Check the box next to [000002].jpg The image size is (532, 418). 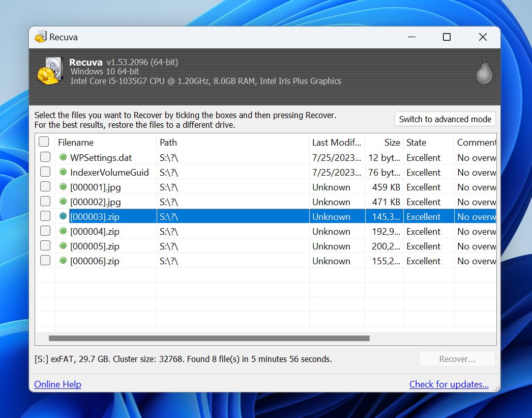(x=45, y=201)
